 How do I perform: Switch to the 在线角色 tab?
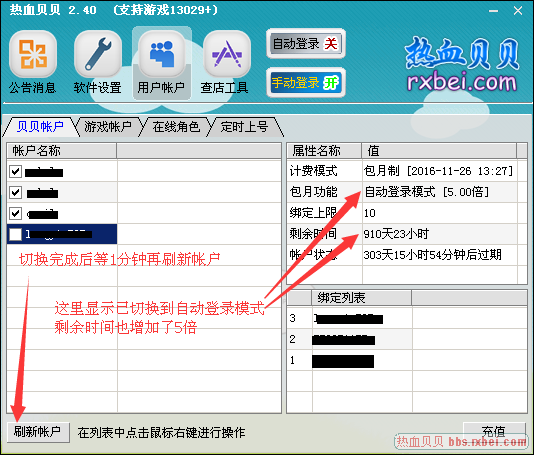[176, 127]
